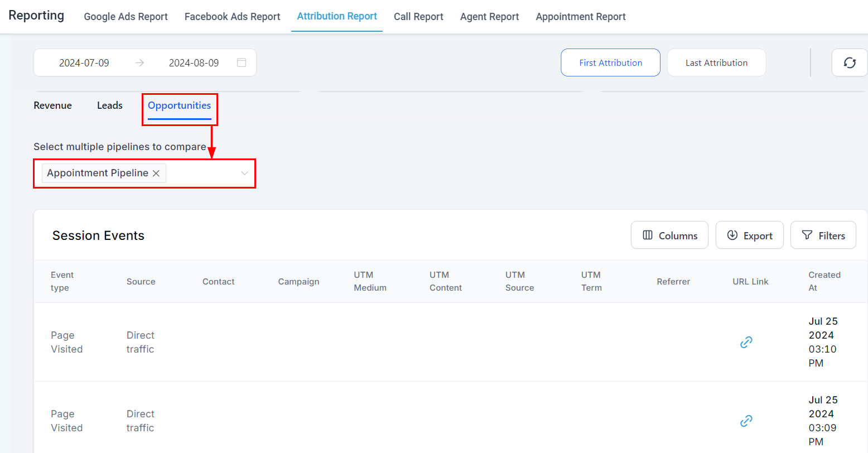This screenshot has height=453, width=868.
Task: Open the Appointment Report tab
Action: 580,17
